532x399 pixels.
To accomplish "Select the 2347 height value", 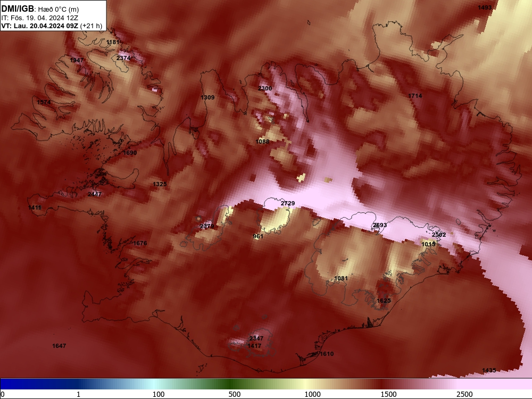I will (256, 338).
